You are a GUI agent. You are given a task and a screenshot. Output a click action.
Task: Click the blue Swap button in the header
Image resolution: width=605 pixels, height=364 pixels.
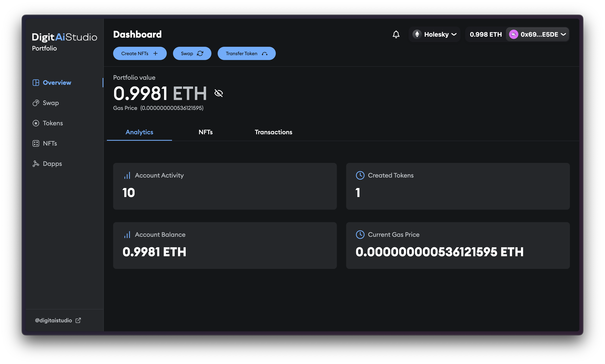coord(192,53)
